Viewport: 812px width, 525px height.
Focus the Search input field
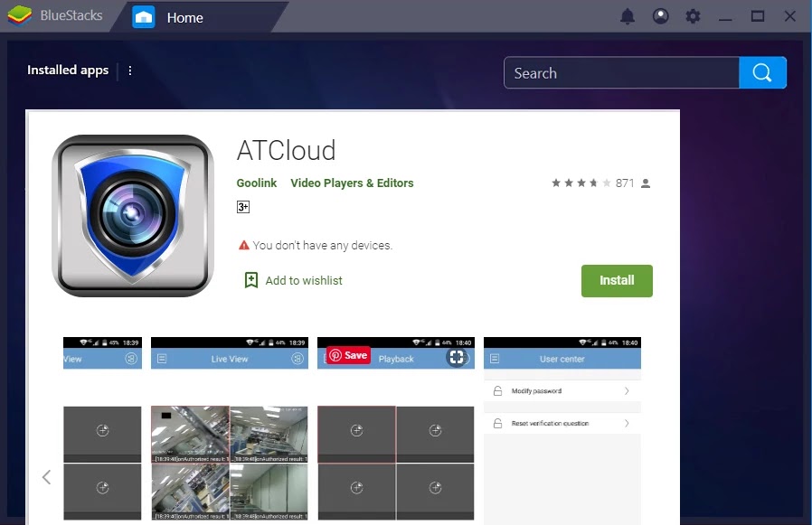[x=621, y=73]
